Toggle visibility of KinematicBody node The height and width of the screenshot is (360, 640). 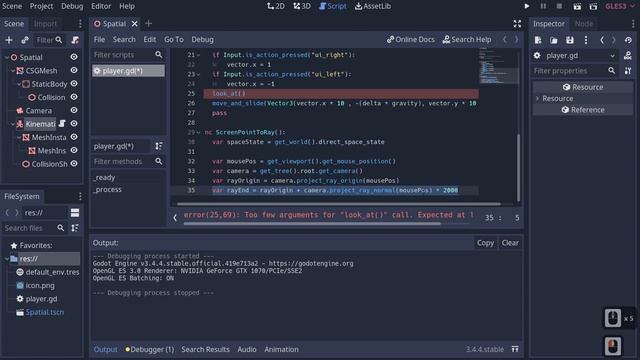(74, 123)
